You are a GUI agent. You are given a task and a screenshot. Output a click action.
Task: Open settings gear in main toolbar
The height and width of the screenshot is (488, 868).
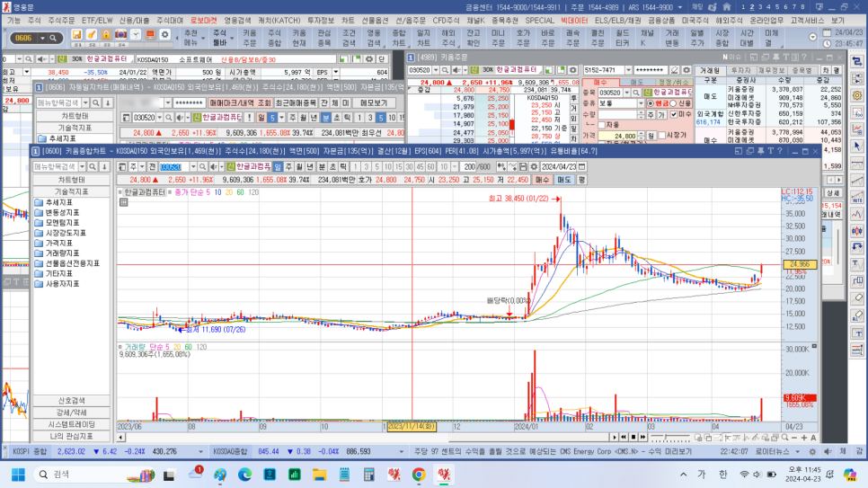coord(165,35)
